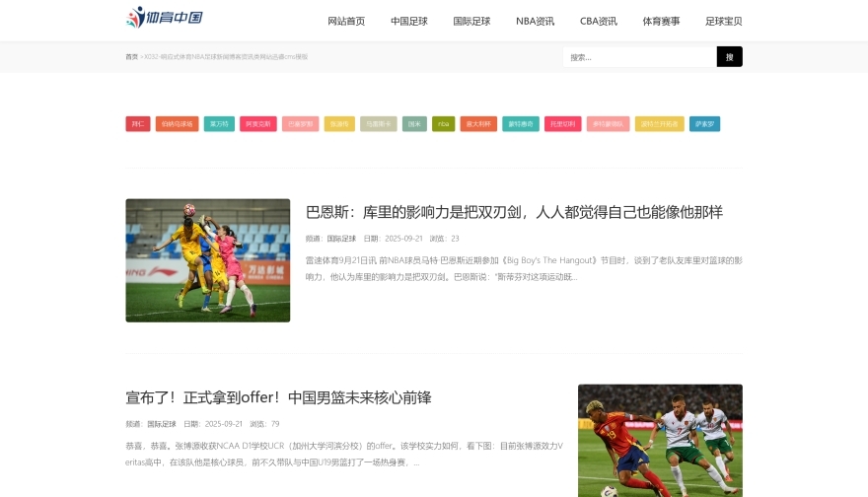Click the Spain football players thumbnail

(x=660, y=440)
